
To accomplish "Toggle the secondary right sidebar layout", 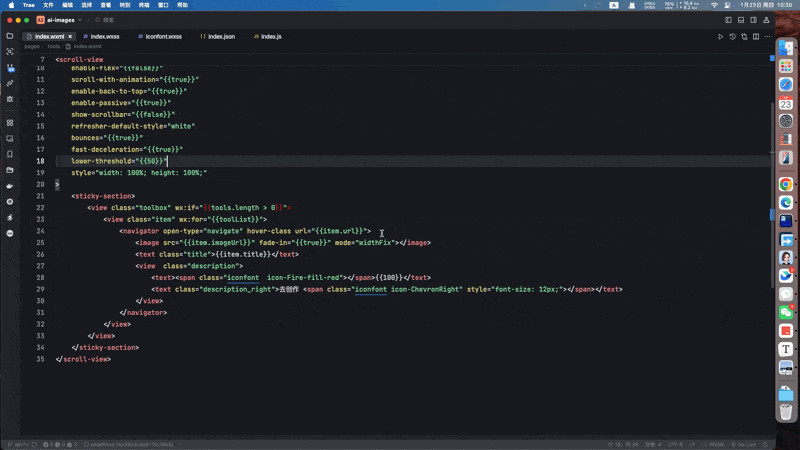I will click(754, 20).
